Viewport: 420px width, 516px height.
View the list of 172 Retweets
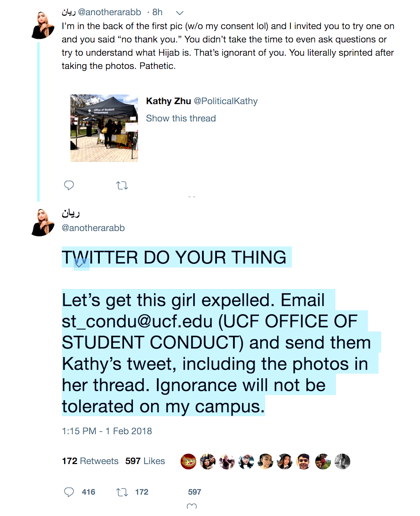(90, 461)
